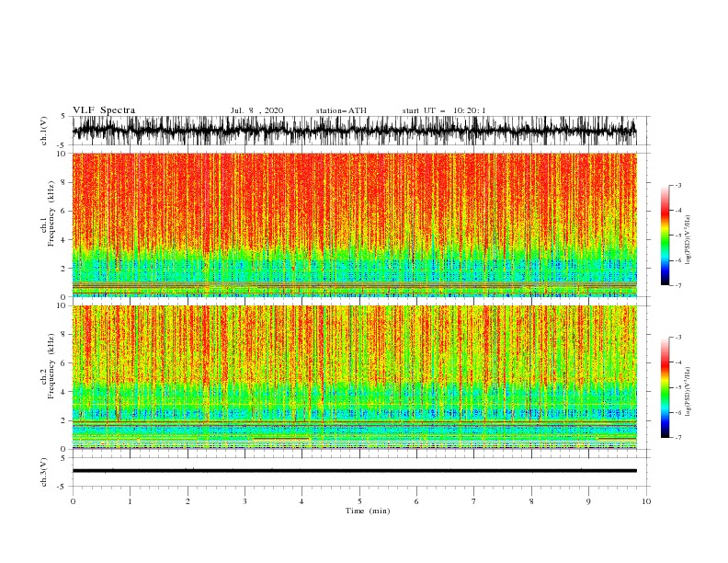Click the "8" kHz tick on the ch.2 frequency axis

pos(64,335)
